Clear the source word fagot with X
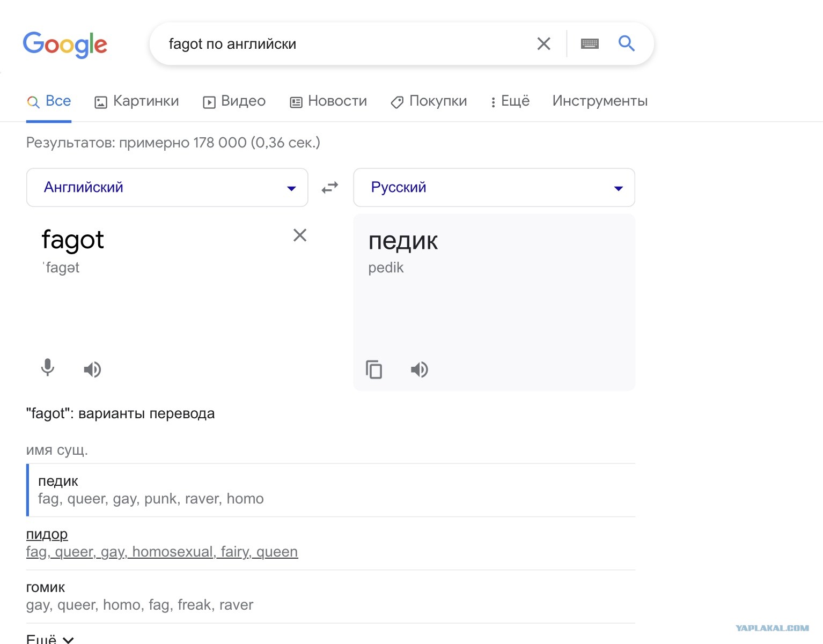Viewport: 823px width, 644px height. (300, 235)
